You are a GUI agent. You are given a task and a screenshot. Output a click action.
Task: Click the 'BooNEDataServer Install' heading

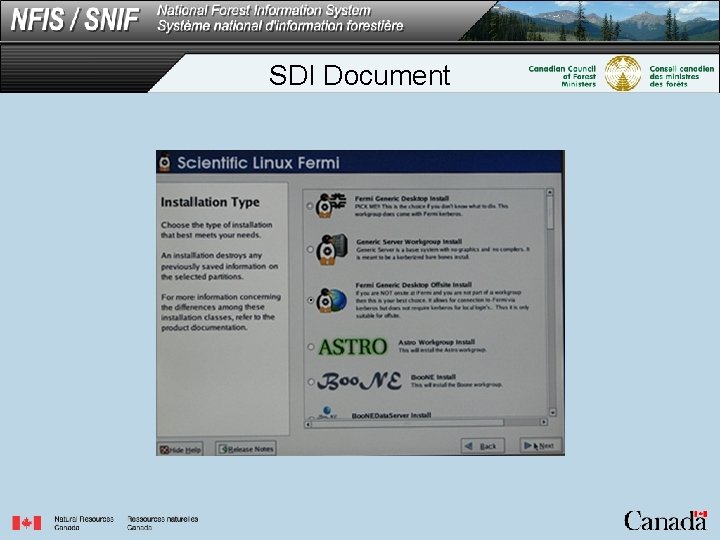coord(391,415)
